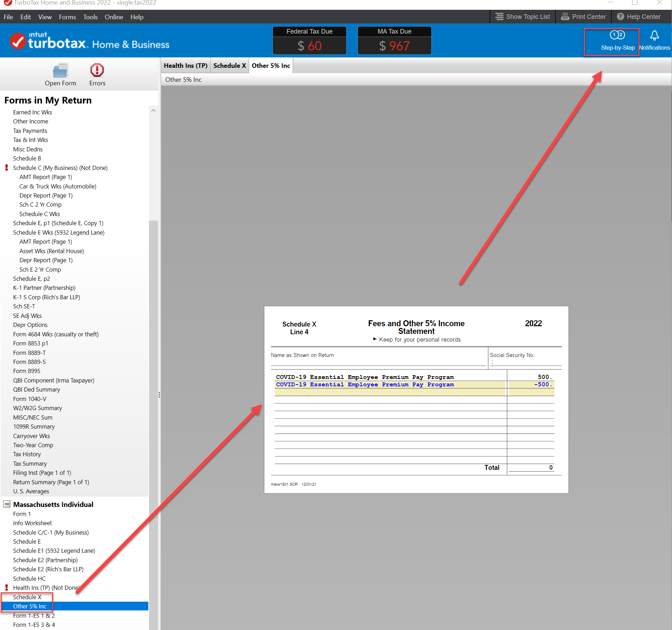The width and height of the screenshot is (672, 630).
Task: Open the Show Topic List button
Action: pos(523,17)
